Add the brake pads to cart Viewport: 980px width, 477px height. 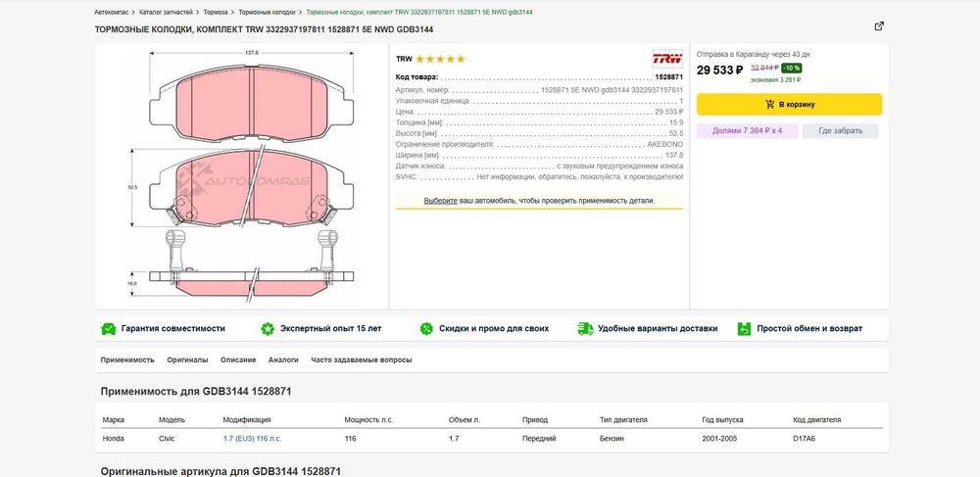pyautogui.click(x=789, y=104)
